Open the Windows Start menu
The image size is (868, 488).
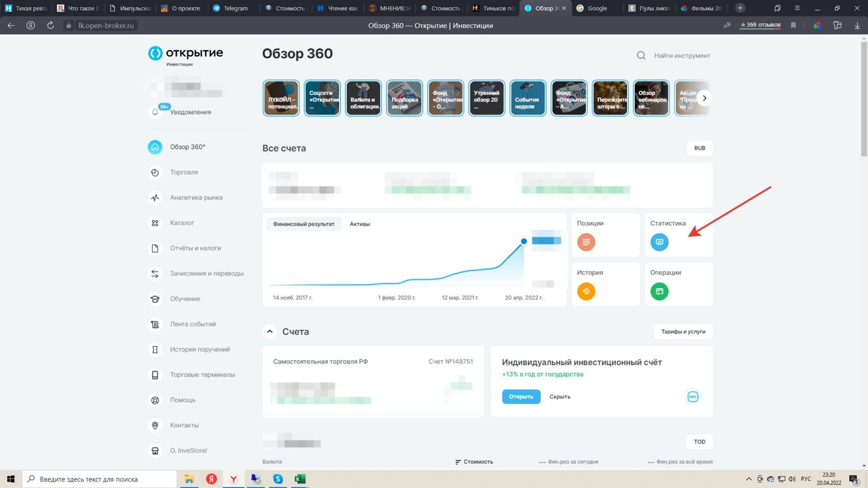pyautogui.click(x=11, y=479)
